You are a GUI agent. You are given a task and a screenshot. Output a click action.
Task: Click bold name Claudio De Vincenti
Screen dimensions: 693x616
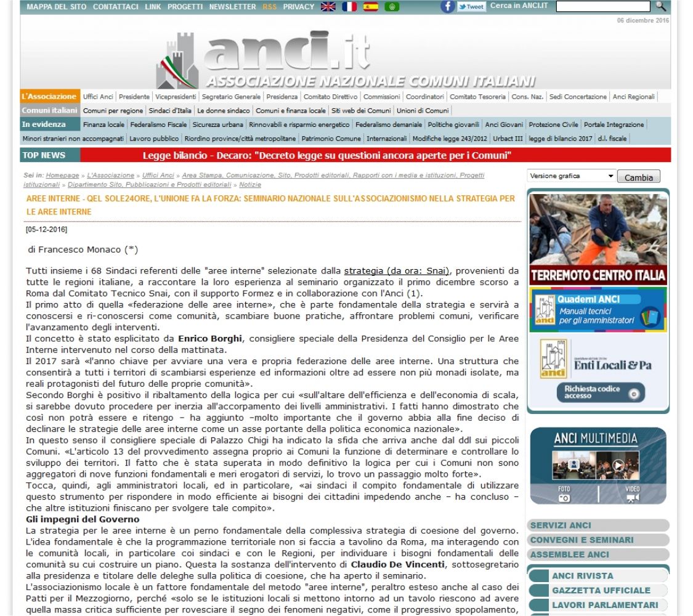[398, 564]
